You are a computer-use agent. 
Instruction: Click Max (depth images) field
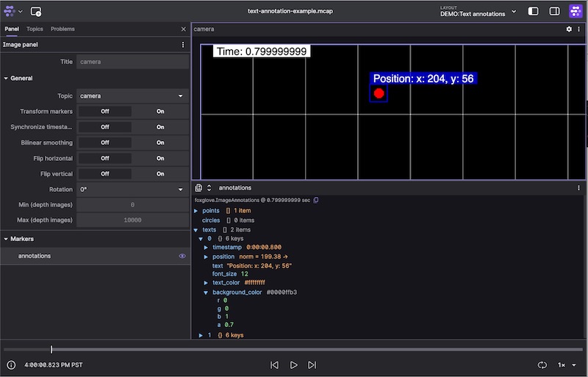click(x=133, y=220)
